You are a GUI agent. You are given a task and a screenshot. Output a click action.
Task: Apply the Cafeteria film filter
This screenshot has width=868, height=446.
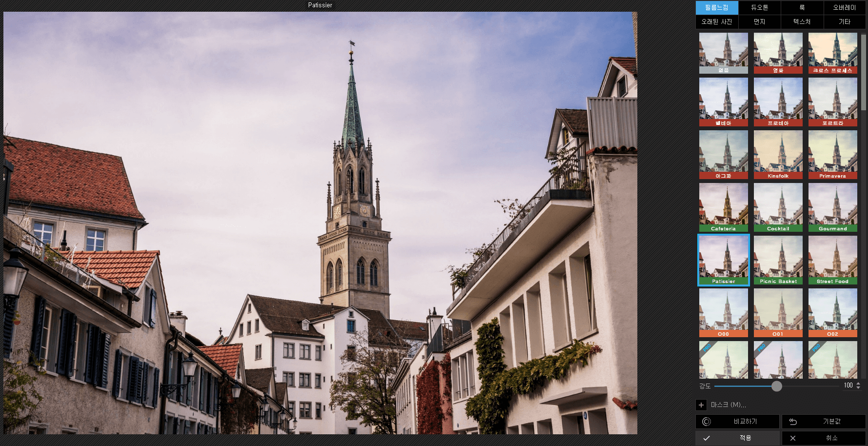(x=723, y=207)
